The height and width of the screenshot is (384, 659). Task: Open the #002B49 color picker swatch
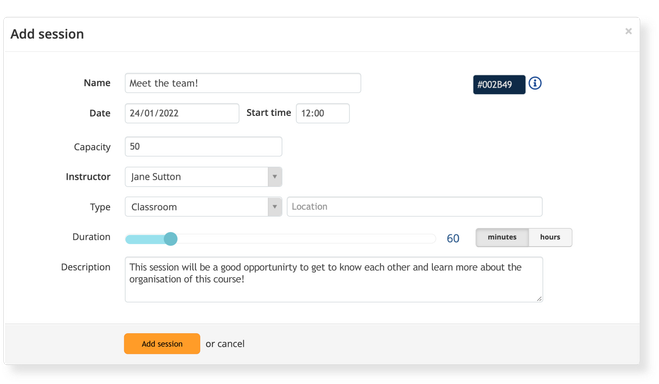pos(499,84)
